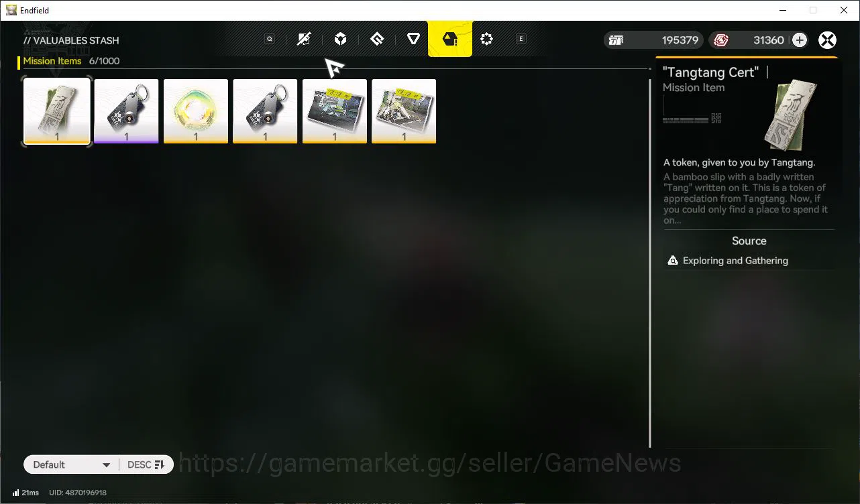Screen dimensions: 860x504
Task: Toggle DESC sort order button
Action: (x=146, y=464)
